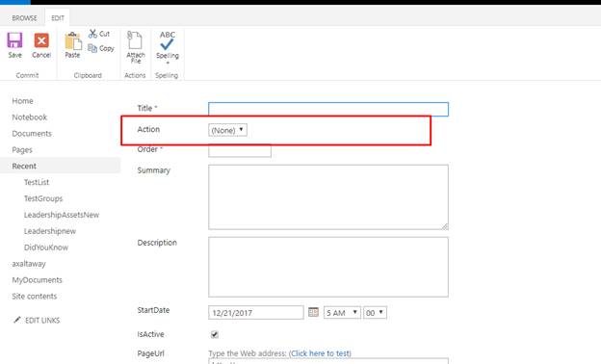Open Site contents link
This screenshot has width=601, height=364.
(34, 297)
